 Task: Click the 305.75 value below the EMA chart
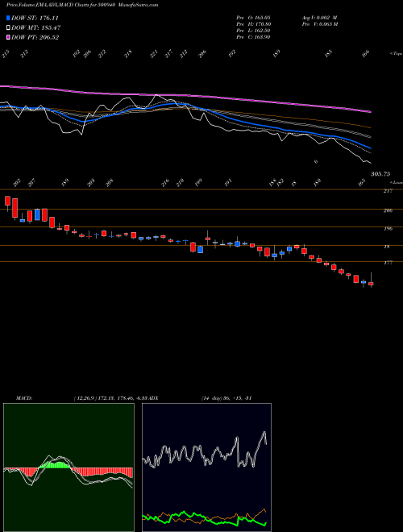point(380,174)
